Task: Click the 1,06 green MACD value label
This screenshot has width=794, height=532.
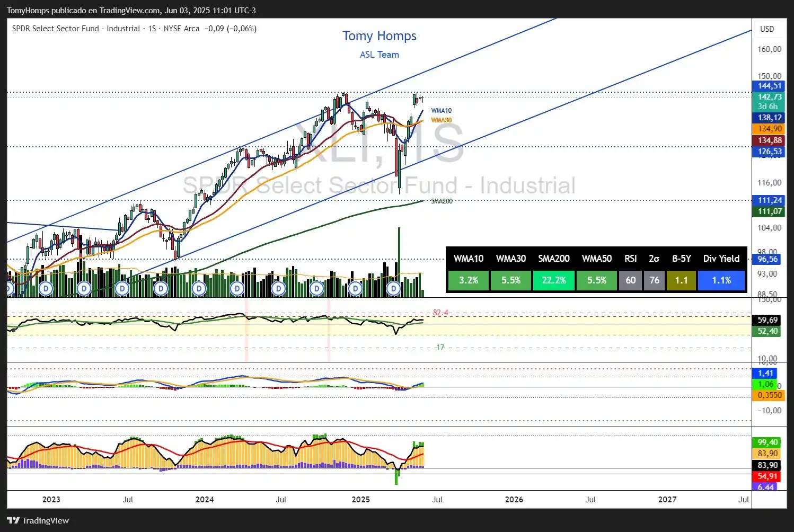Action: coord(765,384)
